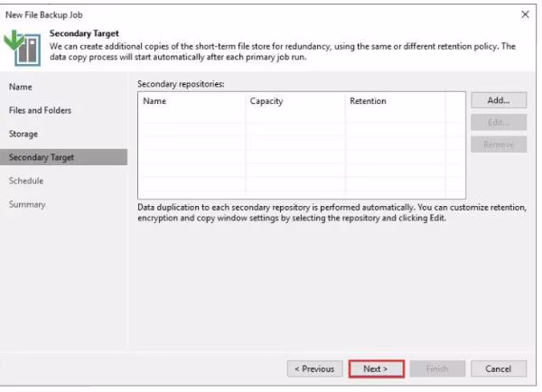Click the 'New File Backup Job' title
Image resolution: width=542 pixels, height=392 pixels.
click(x=44, y=14)
